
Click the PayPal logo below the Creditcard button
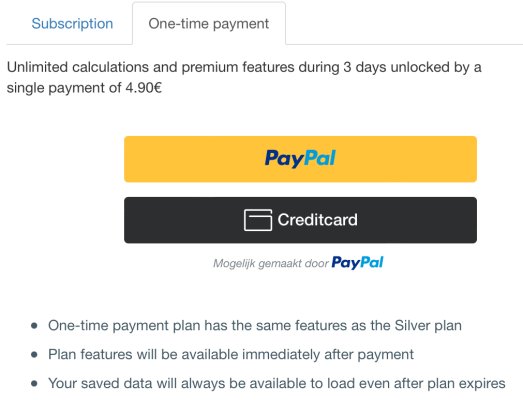(357, 263)
